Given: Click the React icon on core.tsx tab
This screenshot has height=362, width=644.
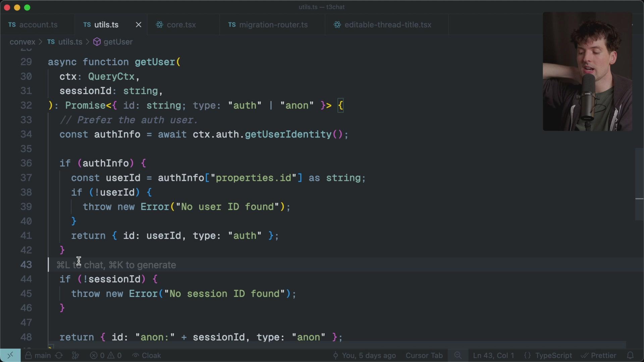Looking at the screenshot, I should (159, 25).
